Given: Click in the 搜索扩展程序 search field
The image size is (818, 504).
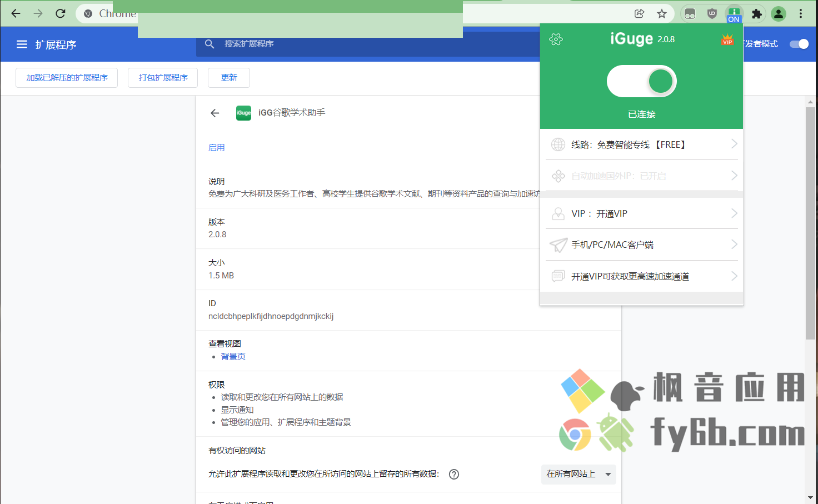Looking at the screenshot, I should [368, 44].
